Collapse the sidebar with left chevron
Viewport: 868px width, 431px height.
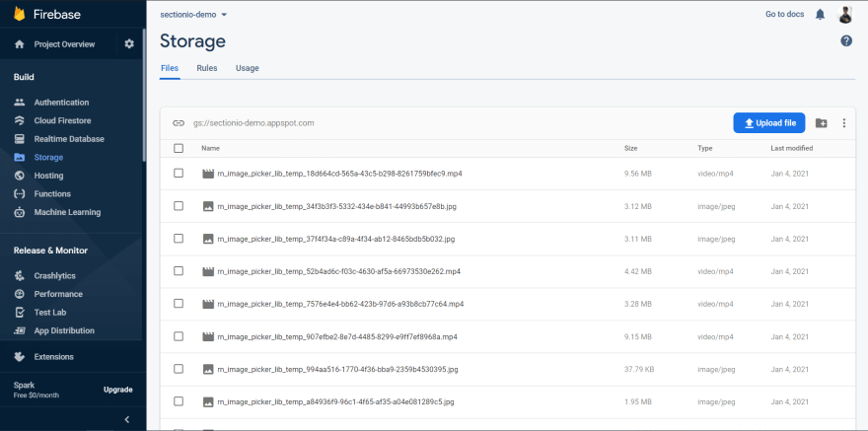(127, 419)
